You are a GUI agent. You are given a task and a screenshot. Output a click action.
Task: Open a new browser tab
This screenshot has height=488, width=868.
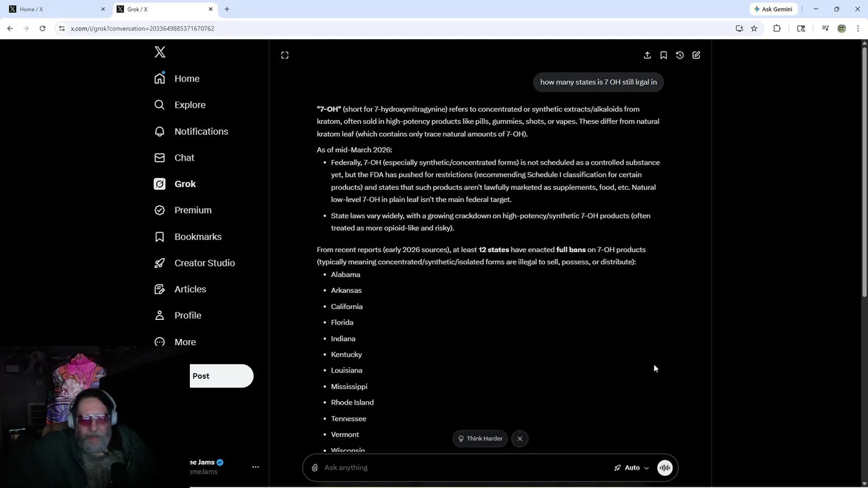[x=227, y=9]
